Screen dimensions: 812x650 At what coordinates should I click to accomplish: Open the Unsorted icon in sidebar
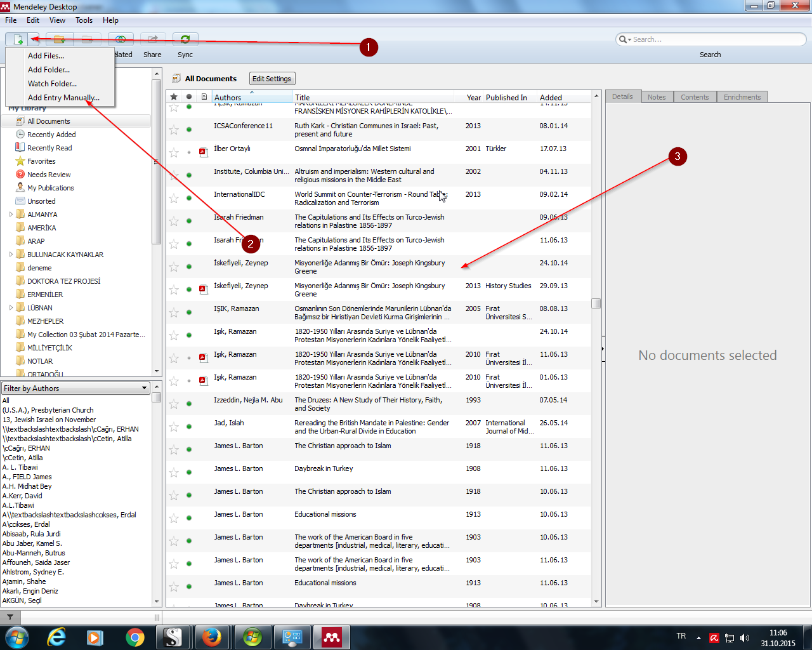coord(20,201)
